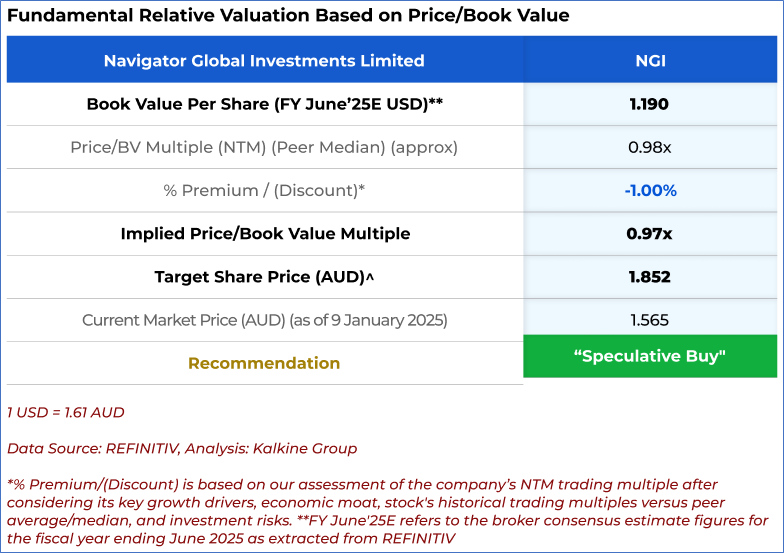Viewport: 784px width, 553px height.
Task: Click the title 'Fundamental Relative Valuation Based on Price/Book Value'
Action: (x=288, y=15)
